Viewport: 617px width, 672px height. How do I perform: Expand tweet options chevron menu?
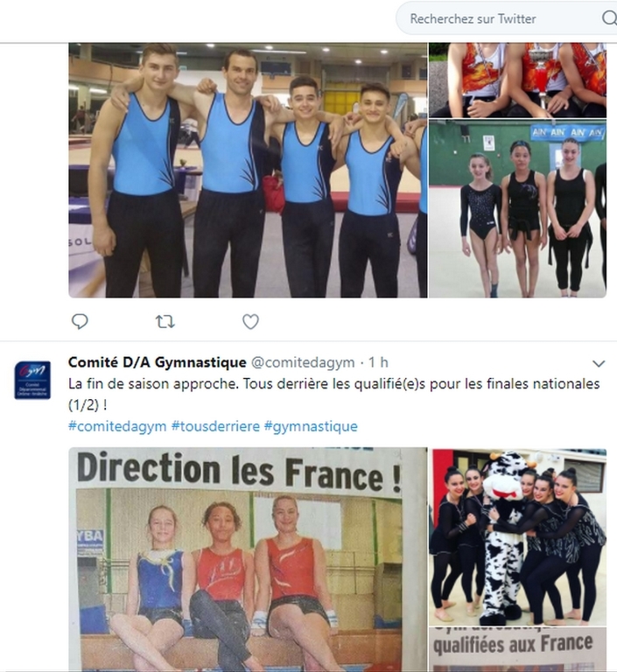(598, 364)
